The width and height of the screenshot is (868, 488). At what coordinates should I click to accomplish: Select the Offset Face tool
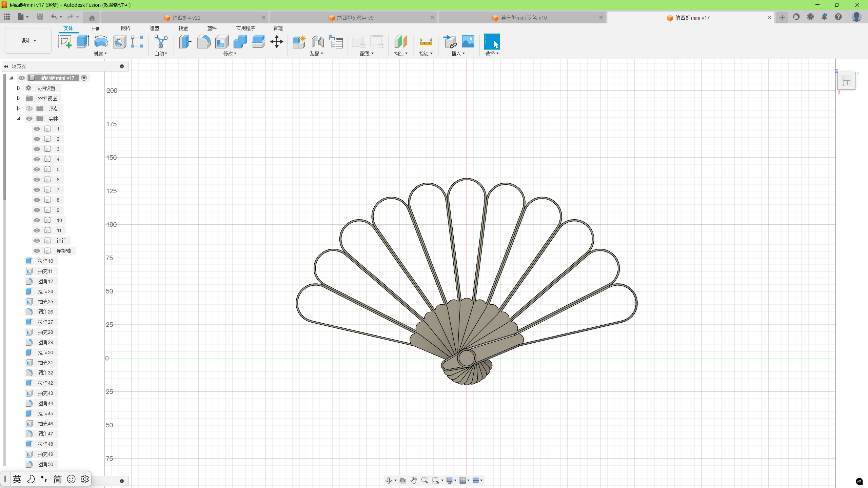click(258, 42)
